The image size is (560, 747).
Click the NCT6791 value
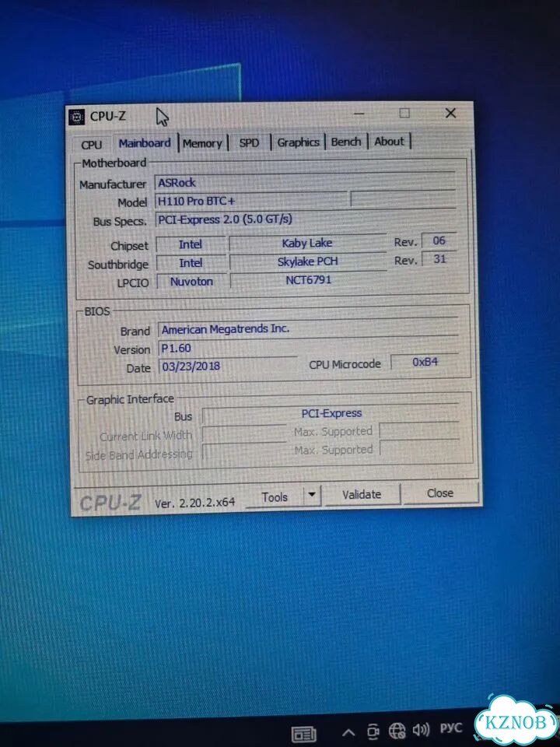(x=308, y=279)
